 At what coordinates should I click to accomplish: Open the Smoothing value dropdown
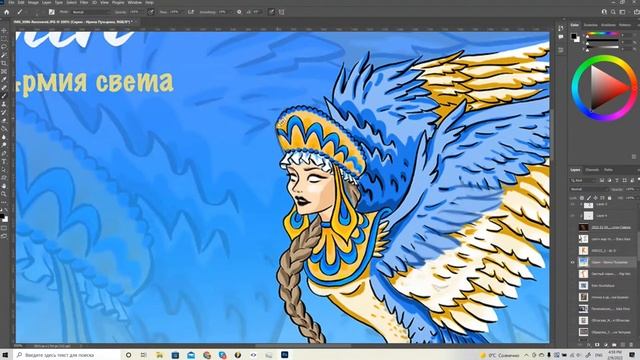pyautogui.click(x=224, y=12)
